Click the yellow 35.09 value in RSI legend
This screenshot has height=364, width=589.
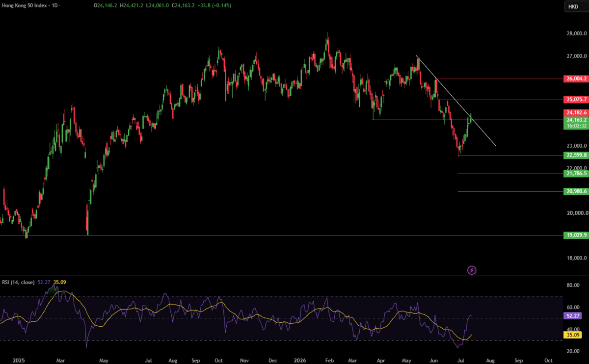[x=60, y=282]
